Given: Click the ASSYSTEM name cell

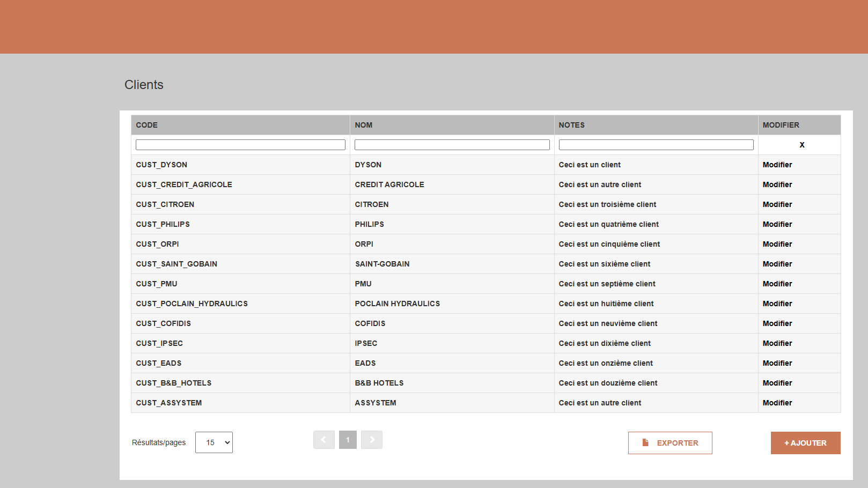Looking at the screenshot, I should 452,403.
